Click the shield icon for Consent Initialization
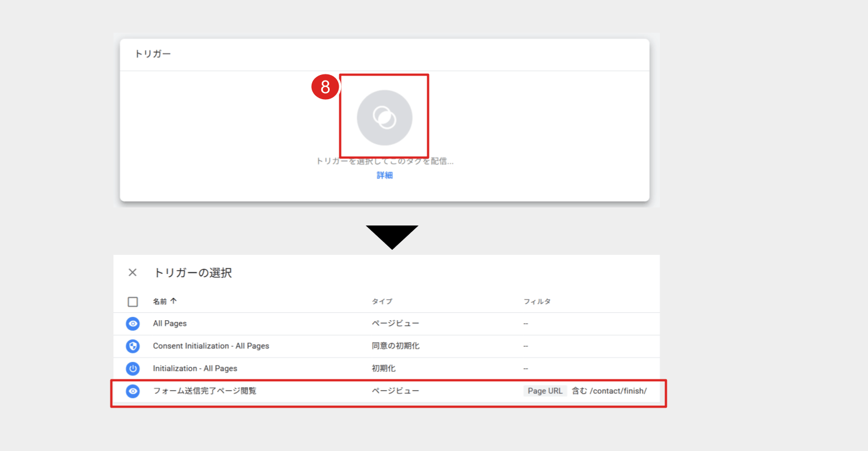Image resolution: width=868 pixels, height=451 pixels. [132, 346]
